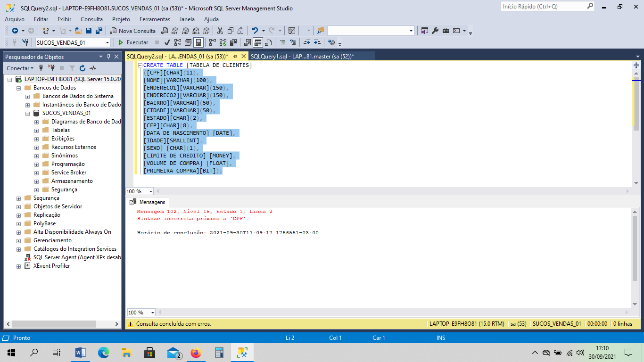Open the empty search combo box dropdown
644x362 pixels.
point(411,31)
